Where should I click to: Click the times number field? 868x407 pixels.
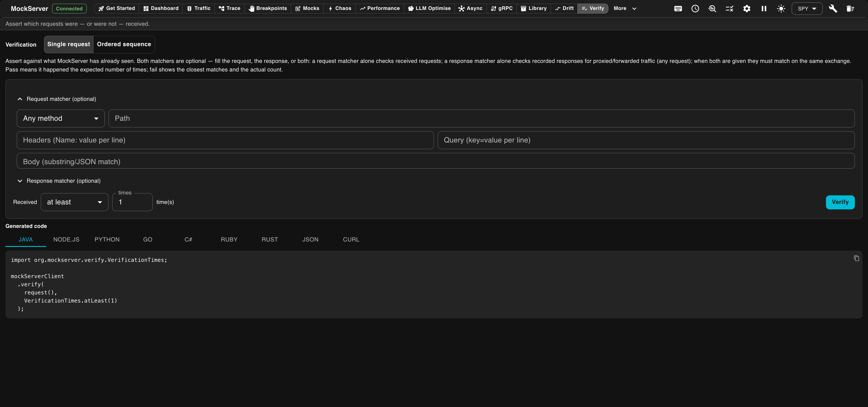tap(132, 202)
